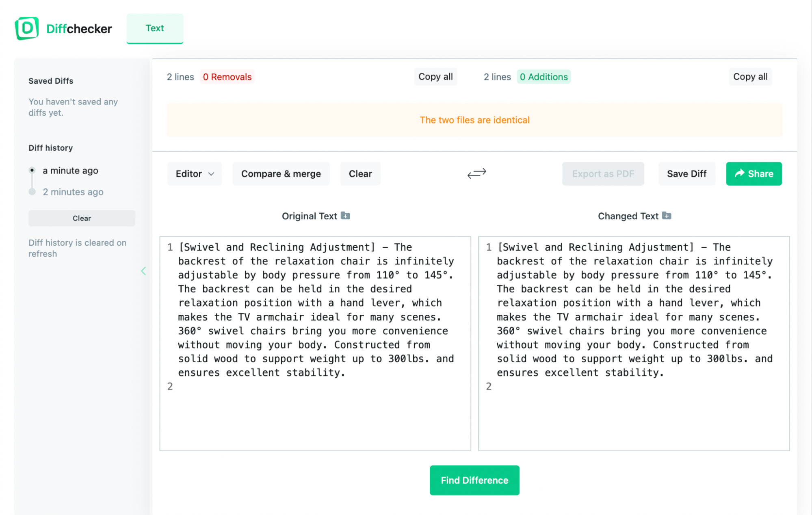Run Find Difference
The image size is (812, 515).
[474, 480]
